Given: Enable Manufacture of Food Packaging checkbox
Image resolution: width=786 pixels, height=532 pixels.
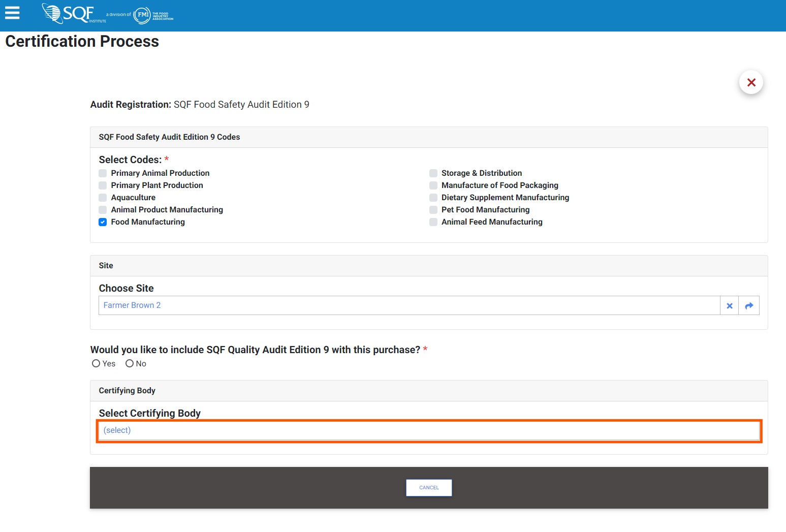Looking at the screenshot, I should tap(433, 185).
